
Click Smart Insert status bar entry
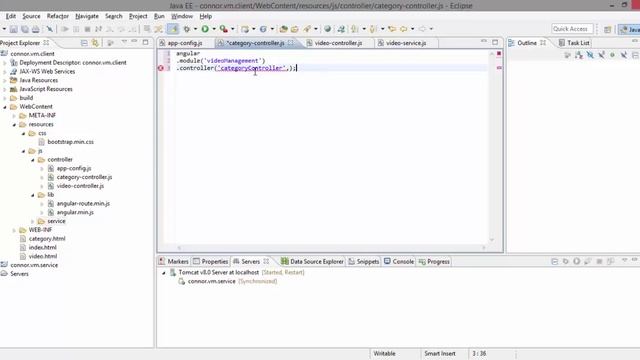pos(440,353)
